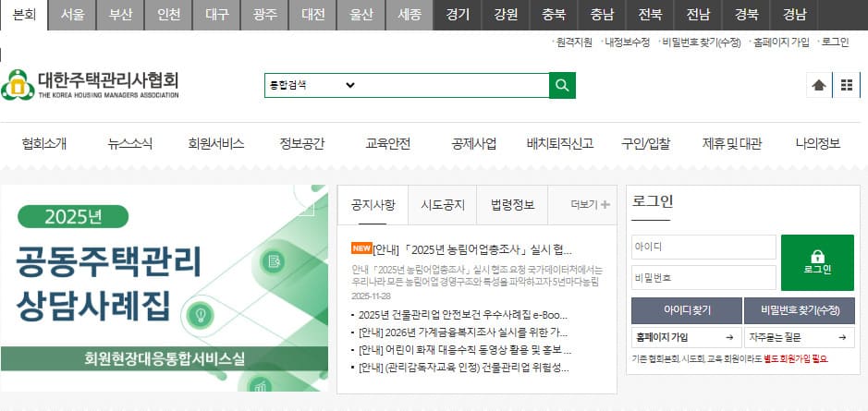Image resolution: width=868 pixels, height=411 pixels.
Task: Open the 공제사업 menu item
Action: [473, 143]
